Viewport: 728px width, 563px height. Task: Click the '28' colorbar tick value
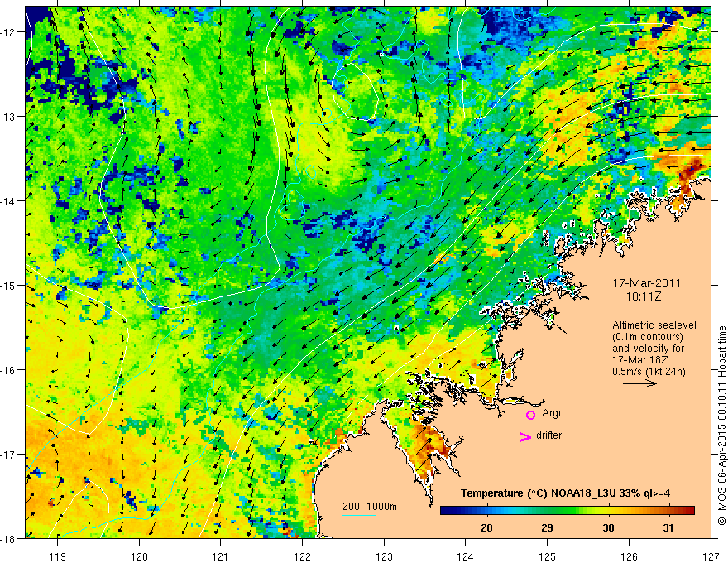(x=486, y=527)
